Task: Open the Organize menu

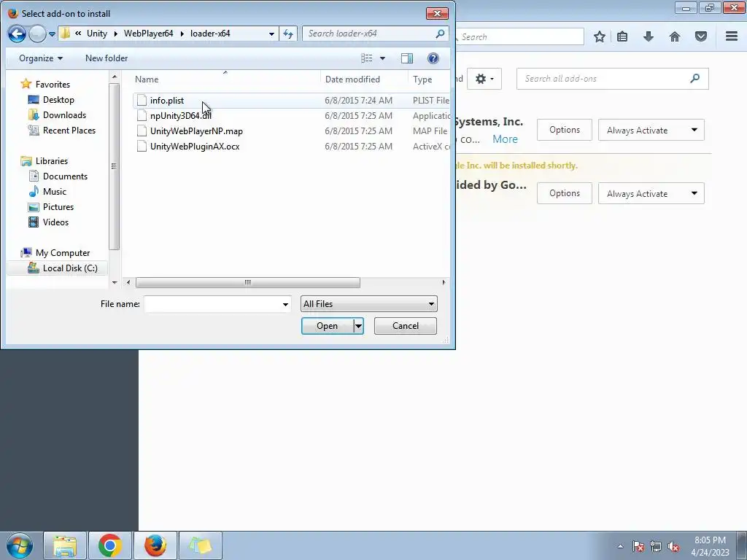Action: click(x=41, y=58)
